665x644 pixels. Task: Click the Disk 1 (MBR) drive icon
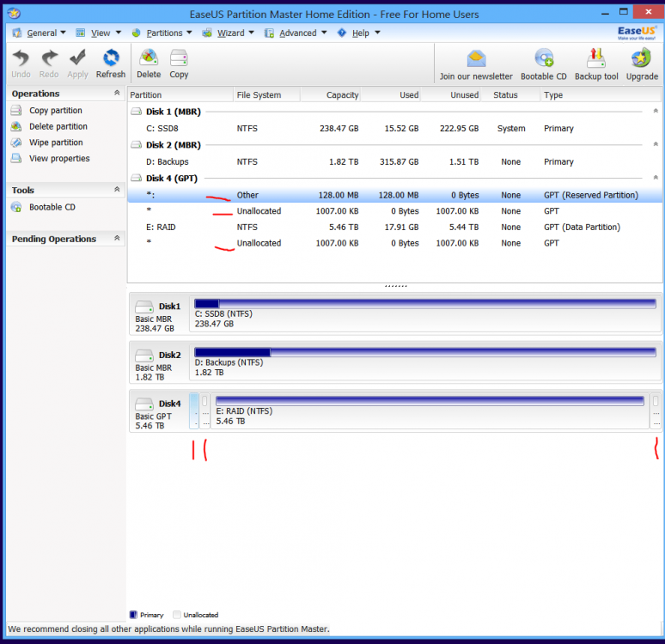[136, 112]
